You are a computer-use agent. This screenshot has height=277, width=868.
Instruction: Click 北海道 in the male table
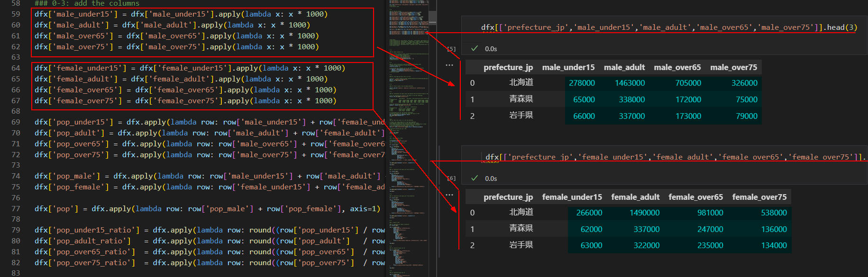[521, 82]
